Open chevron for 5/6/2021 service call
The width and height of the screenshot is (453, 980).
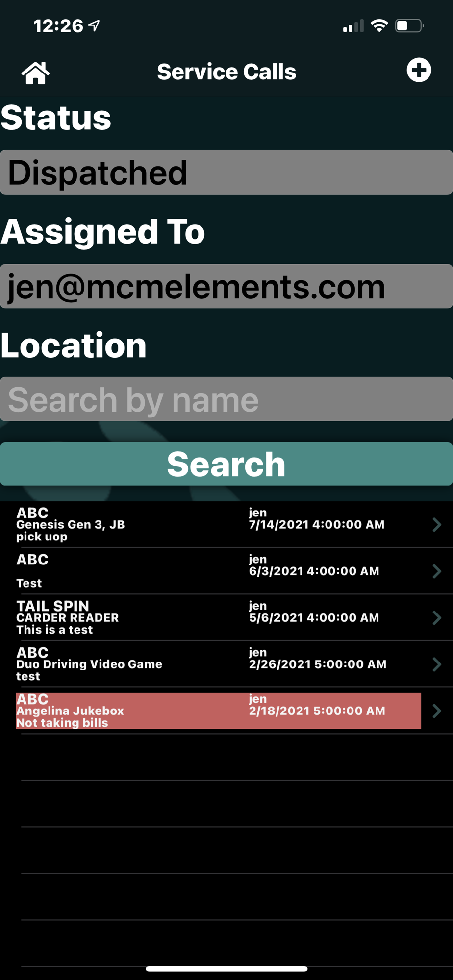click(x=437, y=618)
